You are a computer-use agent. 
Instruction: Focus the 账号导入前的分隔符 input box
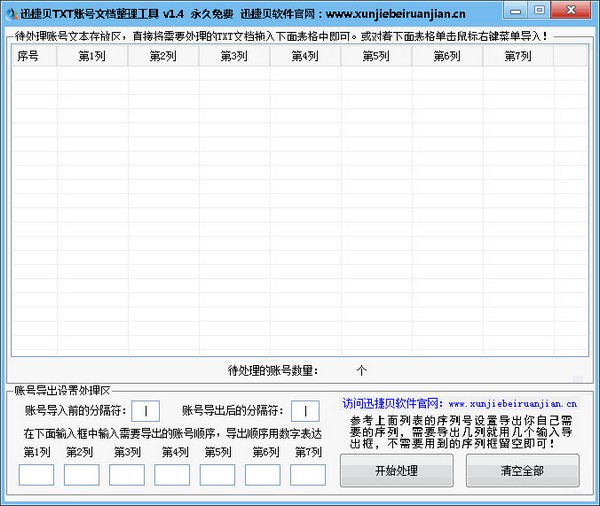tap(145, 411)
